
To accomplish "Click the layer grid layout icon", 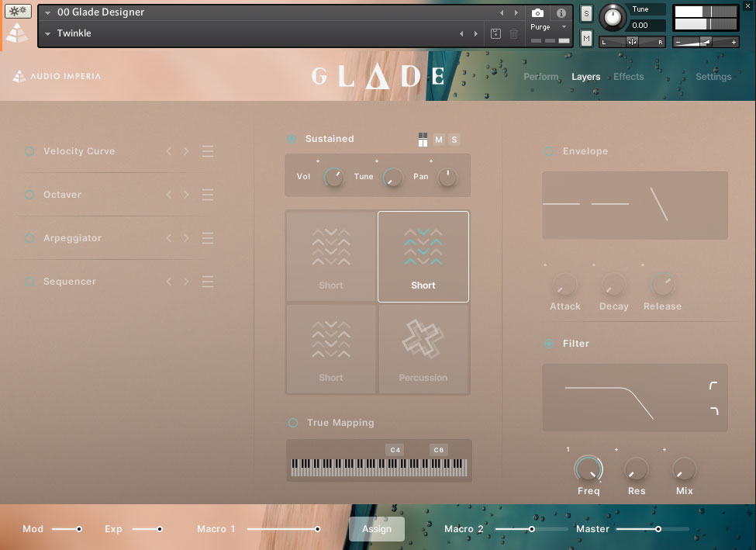I will click(423, 140).
